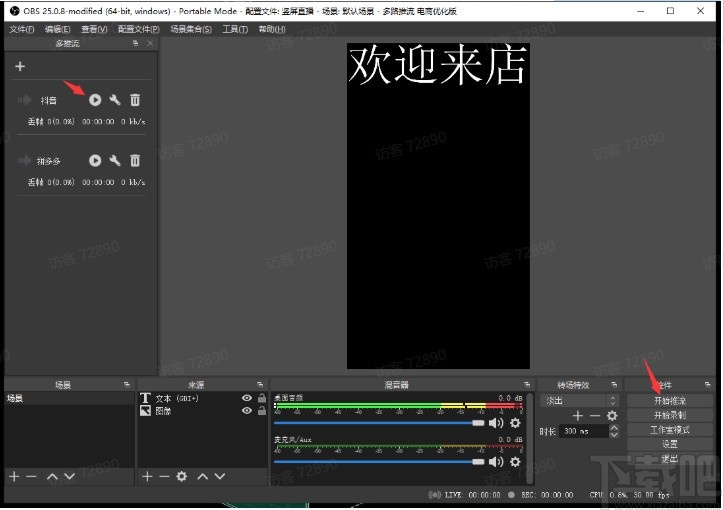Click the 欢迎来店 preview canvas
The height and width of the screenshot is (510, 724).
(x=438, y=206)
